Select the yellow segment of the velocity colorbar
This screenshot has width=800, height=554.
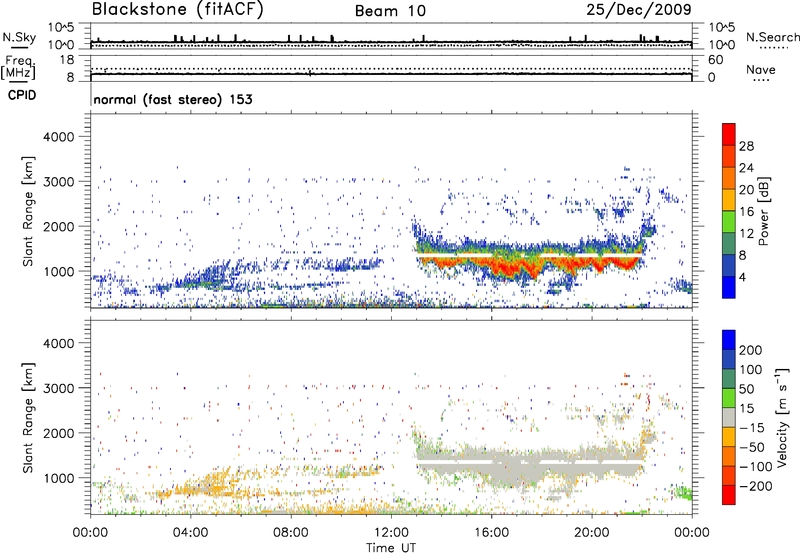729,437
